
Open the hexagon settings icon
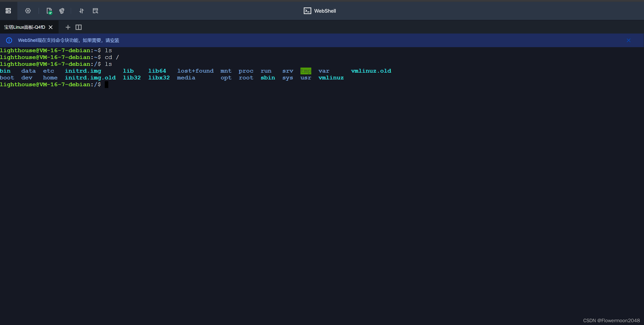pos(28,11)
